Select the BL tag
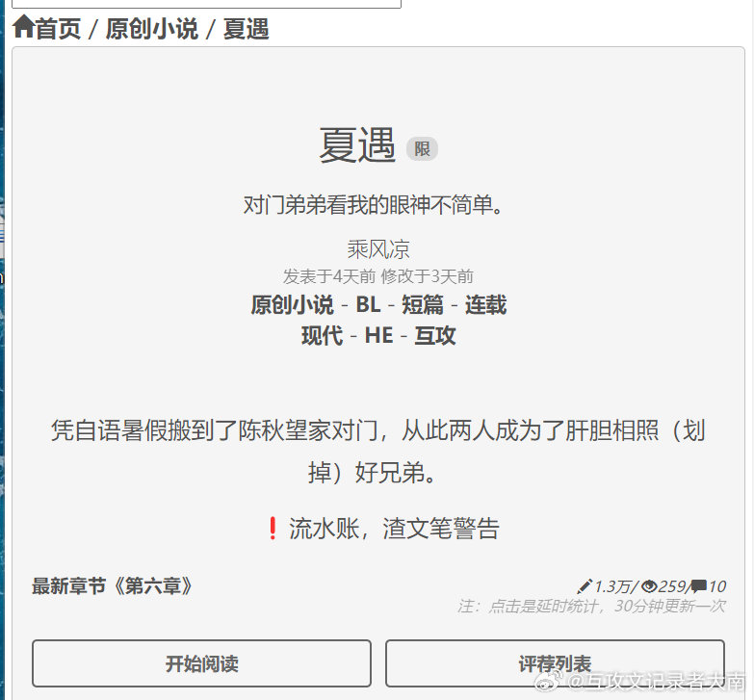 pyautogui.click(x=368, y=305)
